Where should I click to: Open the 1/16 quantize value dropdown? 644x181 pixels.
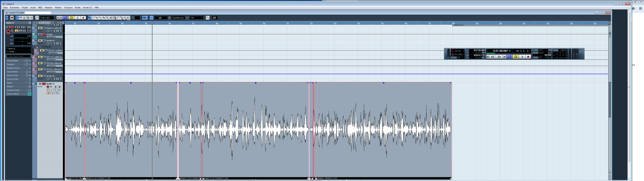197,18
